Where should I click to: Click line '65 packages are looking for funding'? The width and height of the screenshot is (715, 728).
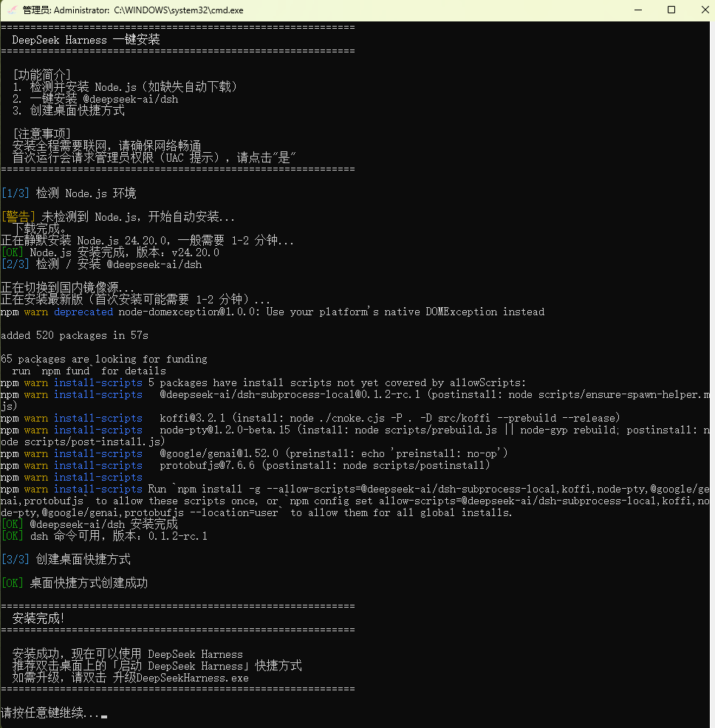pos(104,360)
